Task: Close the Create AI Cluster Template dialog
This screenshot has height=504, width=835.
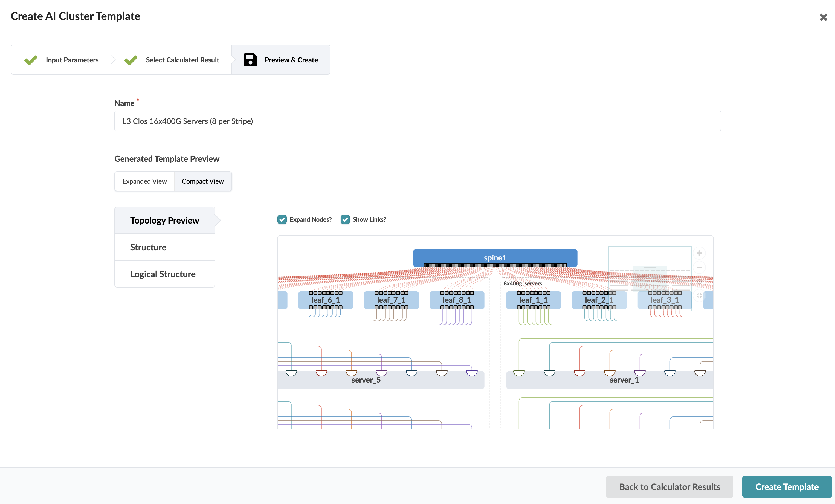Action: (823, 17)
